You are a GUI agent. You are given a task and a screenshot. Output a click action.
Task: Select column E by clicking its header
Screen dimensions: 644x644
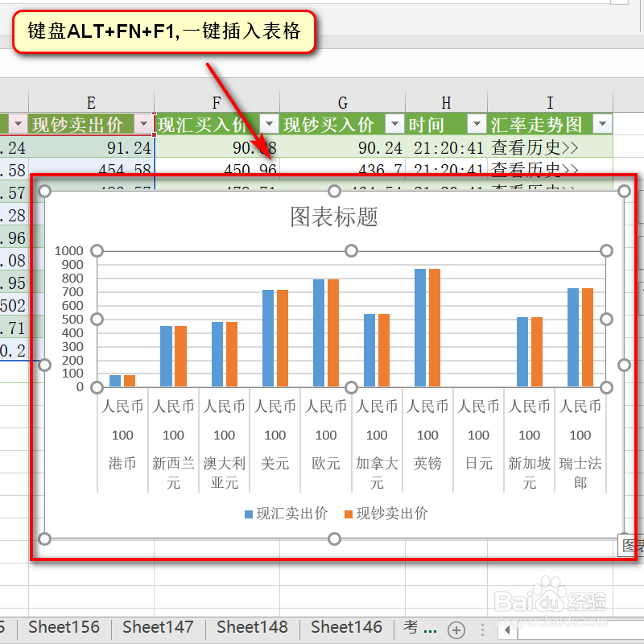[x=90, y=102]
